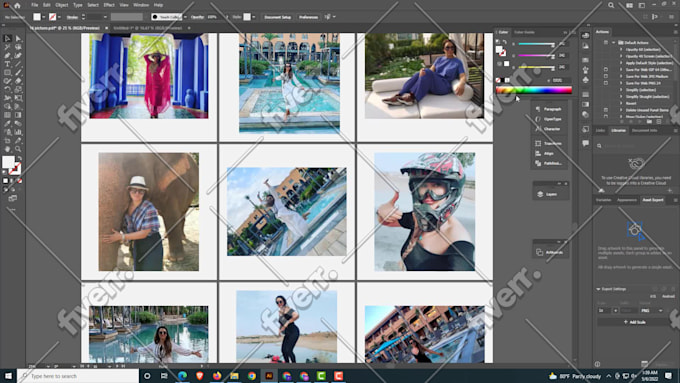Toggle the Default Actions set checkbox
680x383 pixels.
click(605, 43)
